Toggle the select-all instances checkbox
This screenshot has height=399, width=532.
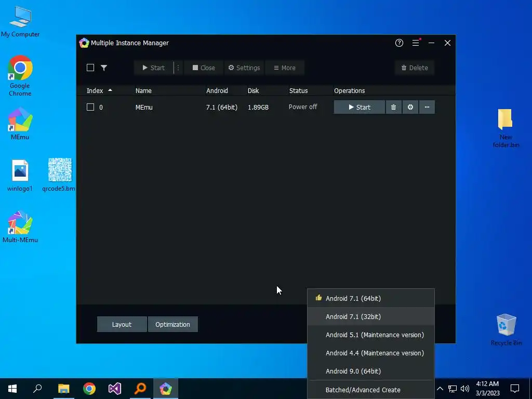pyautogui.click(x=90, y=68)
